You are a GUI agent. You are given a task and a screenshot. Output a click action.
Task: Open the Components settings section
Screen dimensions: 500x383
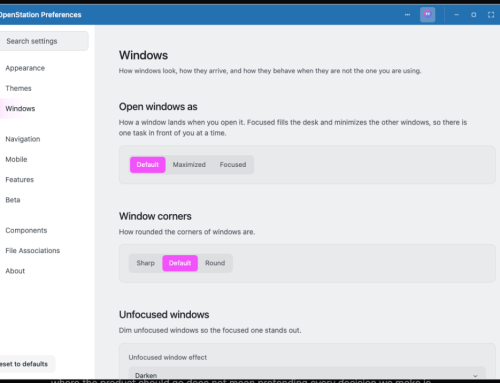[26, 230]
